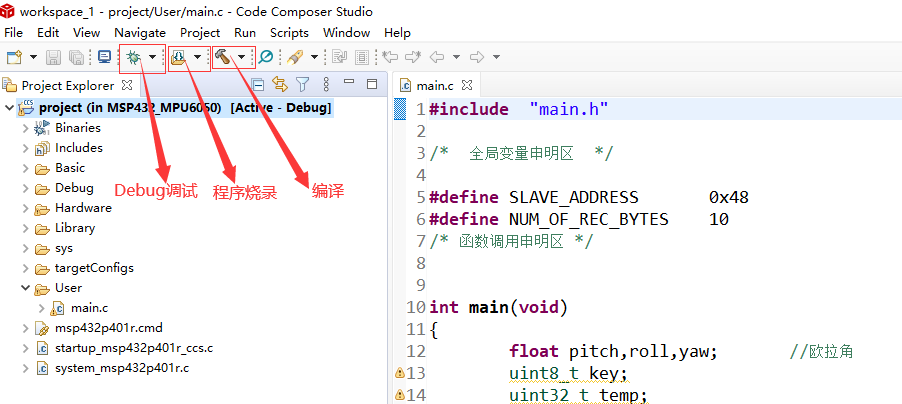902x404 pixels.
Task: Expand the Library folder
Action: tap(25, 228)
